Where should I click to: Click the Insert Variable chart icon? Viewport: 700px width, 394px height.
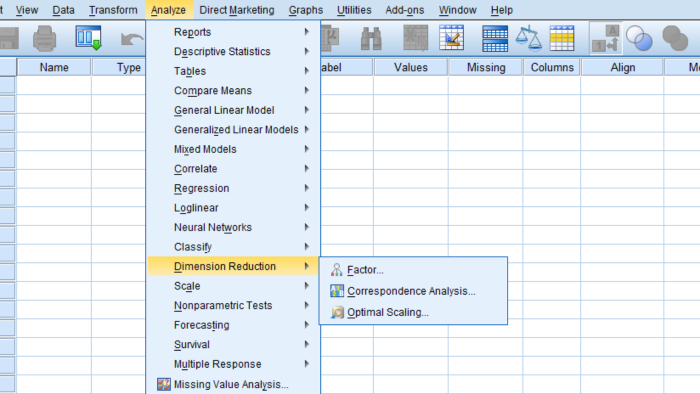coord(451,38)
